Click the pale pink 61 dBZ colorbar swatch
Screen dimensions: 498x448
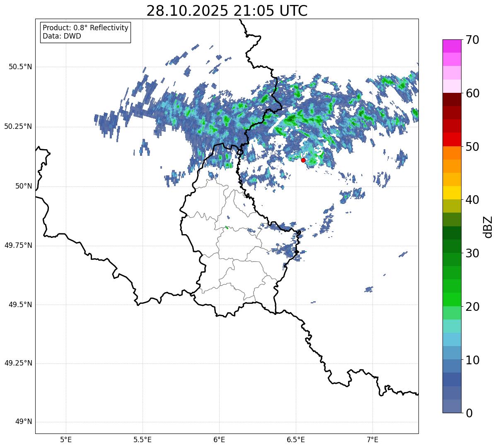(x=452, y=86)
